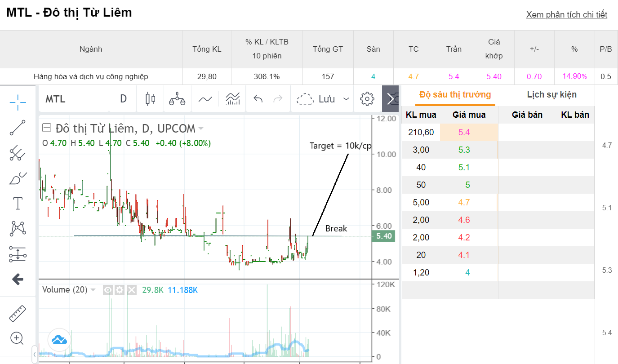Click the 29,80 total volume cell
618x364 pixels.
tap(207, 76)
